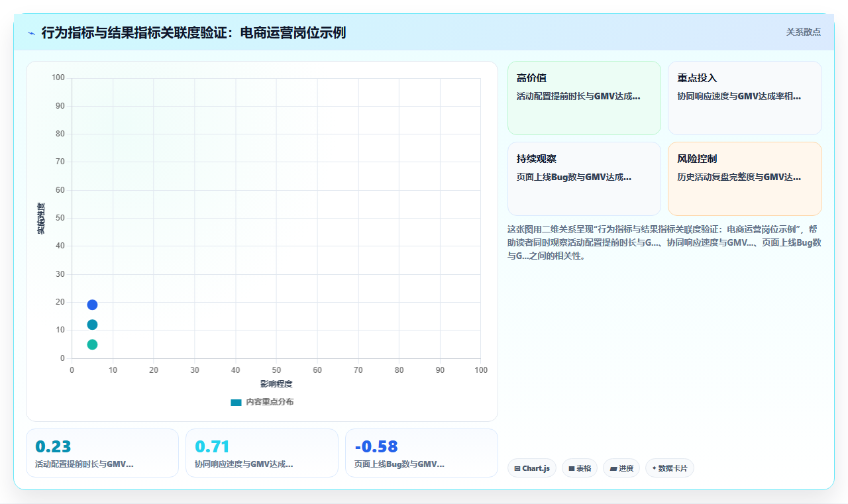The height and width of the screenshot is (504, 848).
Task: Select the 表格 tag chip
Action: (x=580, y=468)
